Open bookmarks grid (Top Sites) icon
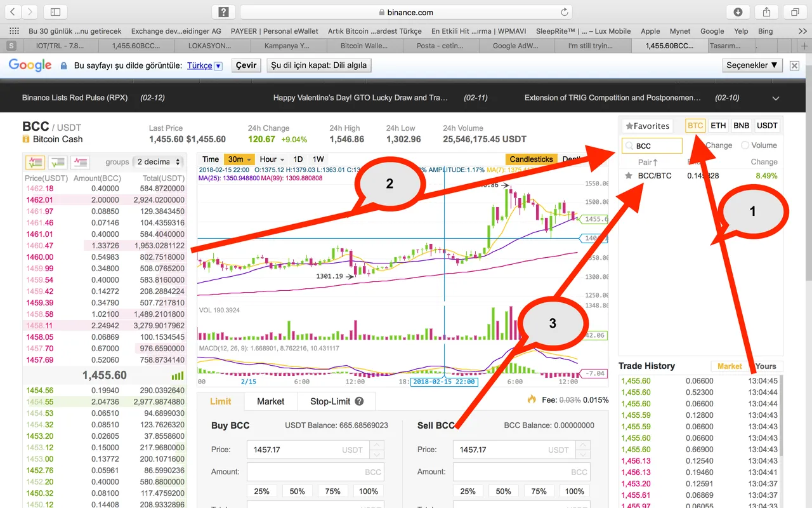Screen dimensions: 812x508 (x=14, y=30)
